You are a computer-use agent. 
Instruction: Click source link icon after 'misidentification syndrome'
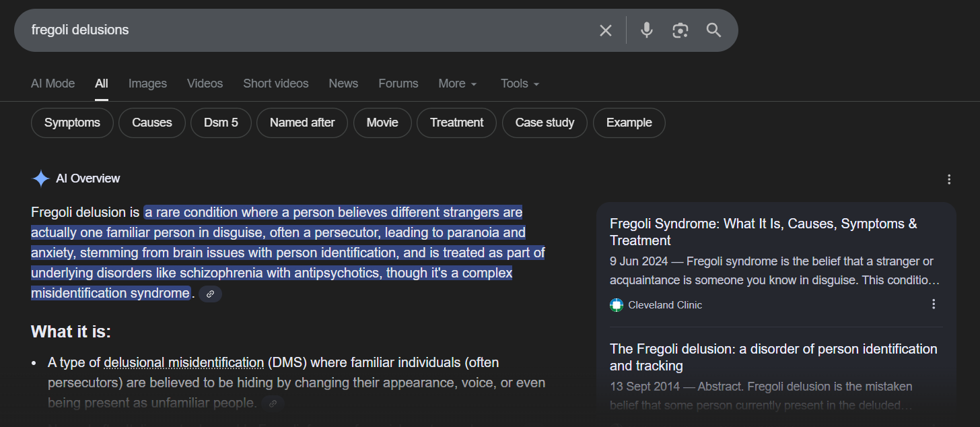[211, 294]
